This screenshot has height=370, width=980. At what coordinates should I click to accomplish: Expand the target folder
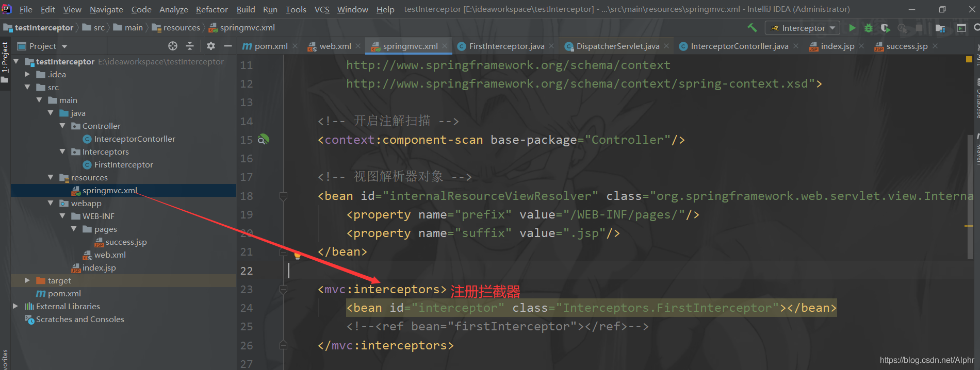pos(27,280)
